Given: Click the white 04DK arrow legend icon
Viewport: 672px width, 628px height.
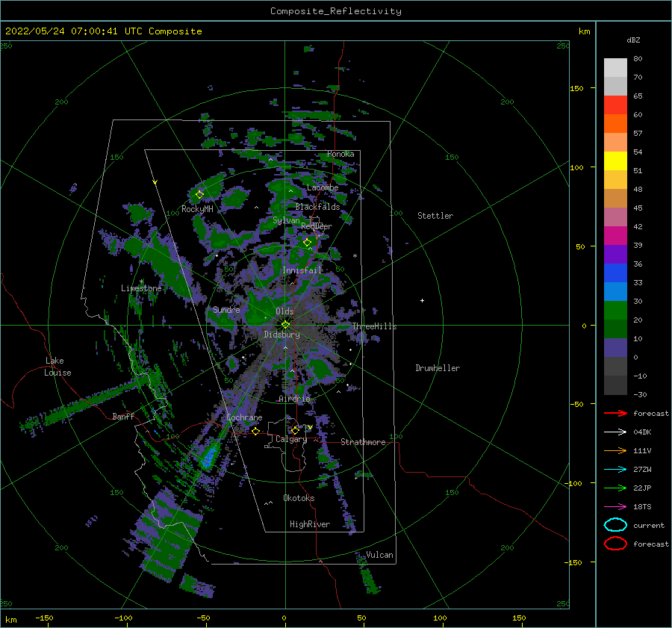Looking at the screenshot, I should click(615, 432).
